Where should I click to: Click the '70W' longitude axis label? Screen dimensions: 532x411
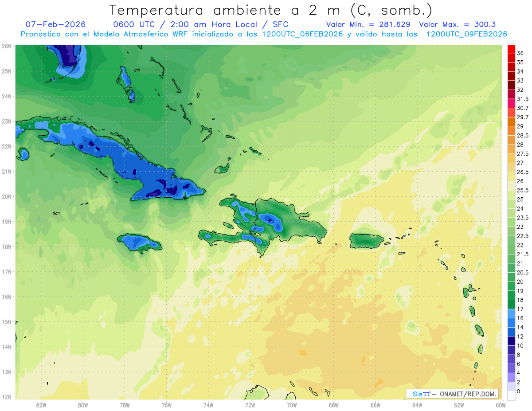pos(292,405)
